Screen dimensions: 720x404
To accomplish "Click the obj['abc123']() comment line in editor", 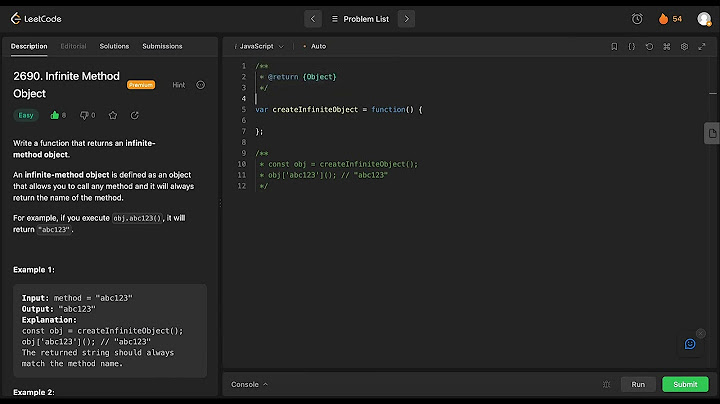I will pos(323,175).
